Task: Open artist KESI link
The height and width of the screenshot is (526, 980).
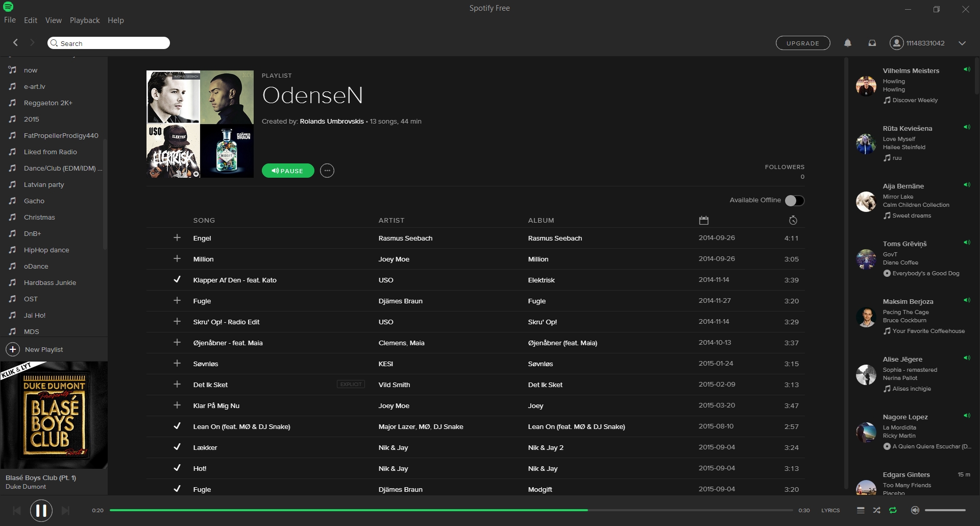Action: 386,364
